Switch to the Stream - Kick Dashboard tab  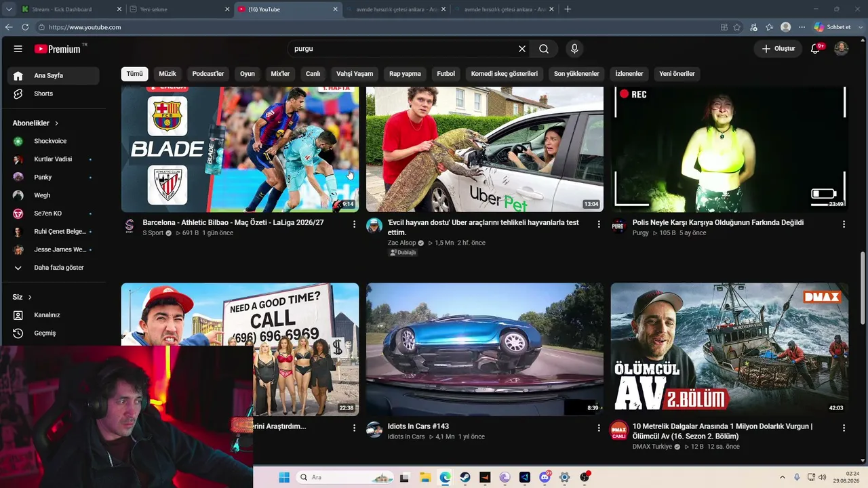click(x=73, y=9)
